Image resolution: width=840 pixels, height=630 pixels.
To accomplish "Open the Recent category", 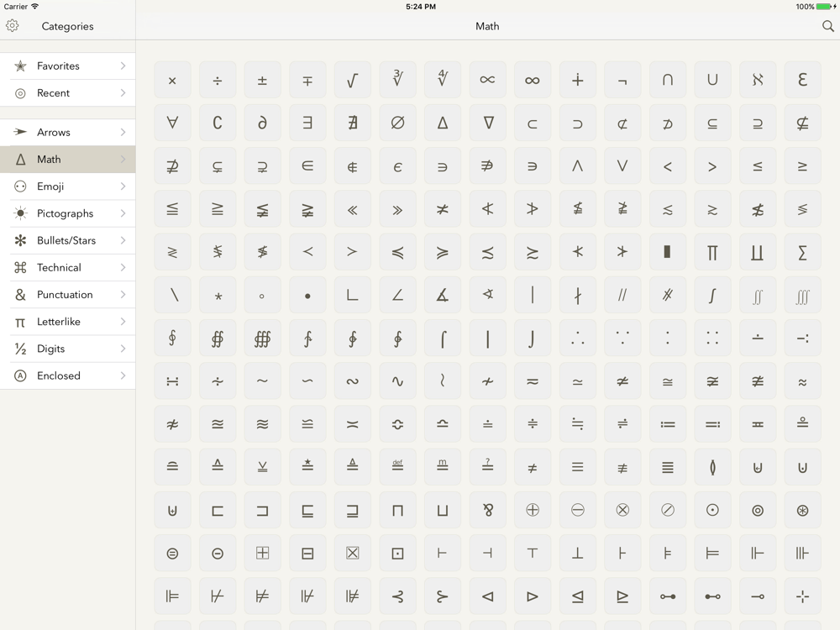I will 67,93.
